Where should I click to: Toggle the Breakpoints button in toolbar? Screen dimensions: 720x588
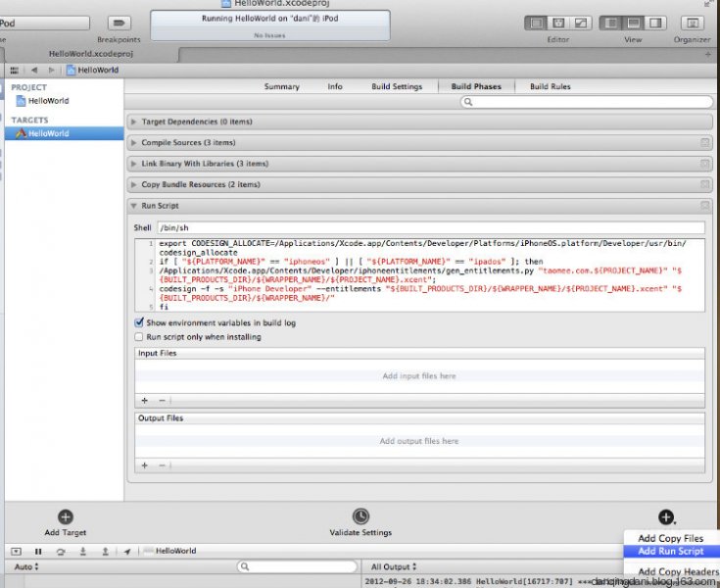119,23
